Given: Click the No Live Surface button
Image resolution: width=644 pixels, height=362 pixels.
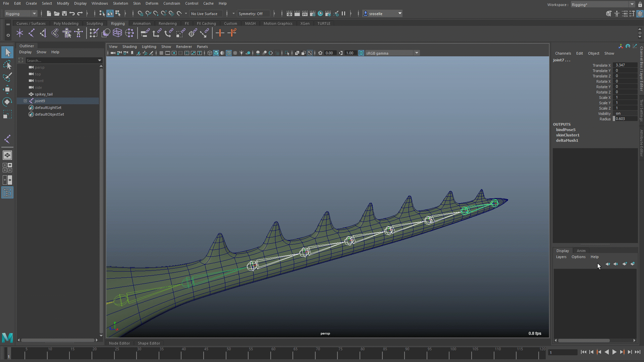Looking at the screenshot, I should tap(204, 14).
